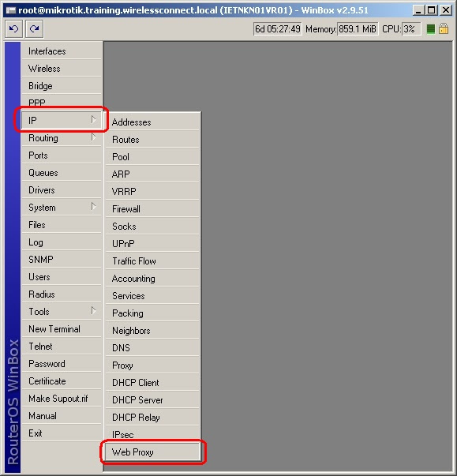
Task: Open the Drivers menu item
Action: pyautogui.click(x=62, y=190)
